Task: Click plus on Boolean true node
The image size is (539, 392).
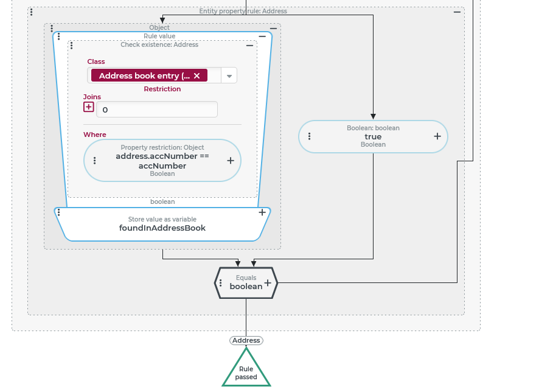Action: click(437, 136)
